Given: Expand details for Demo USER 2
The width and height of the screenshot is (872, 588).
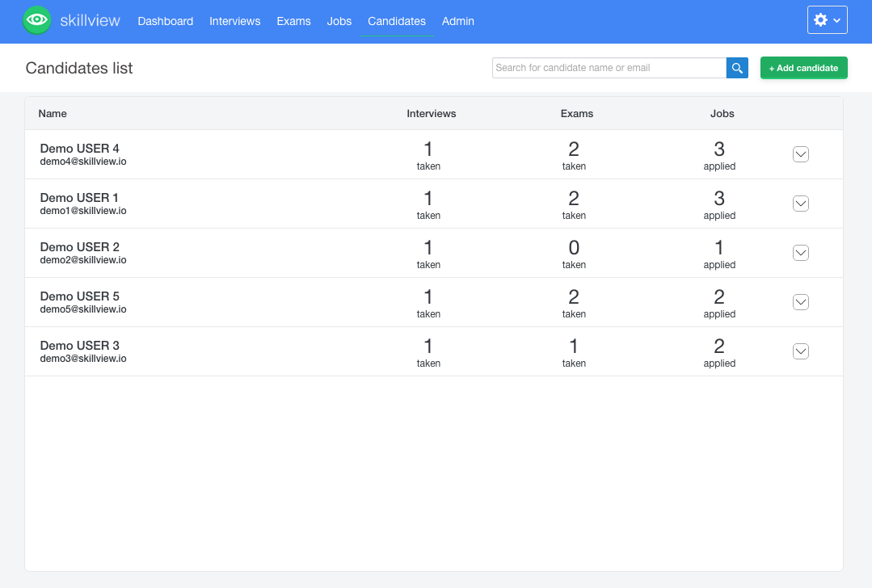Looking at the screenshot, I should click(800, 253).
